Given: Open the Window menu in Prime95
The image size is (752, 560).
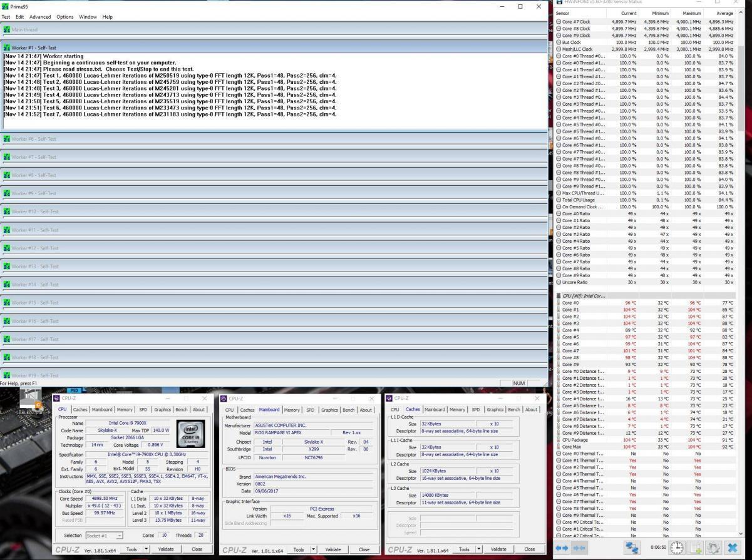Looking at the screenshot, I should (88, 17).
